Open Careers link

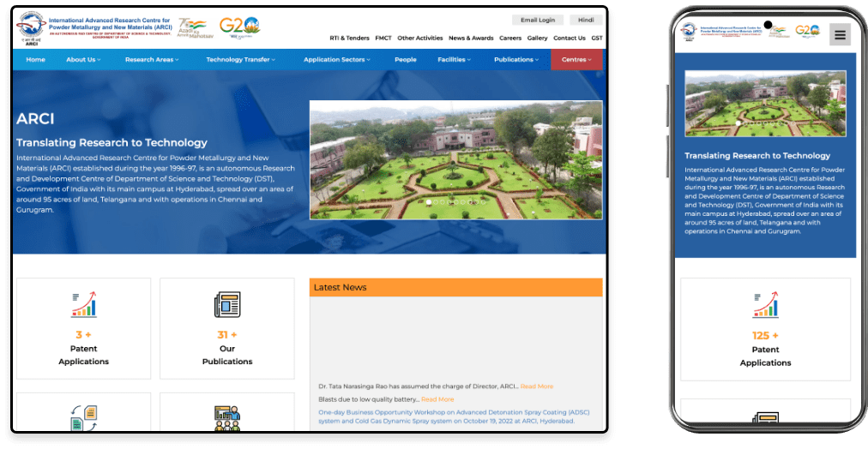[510, 39]
